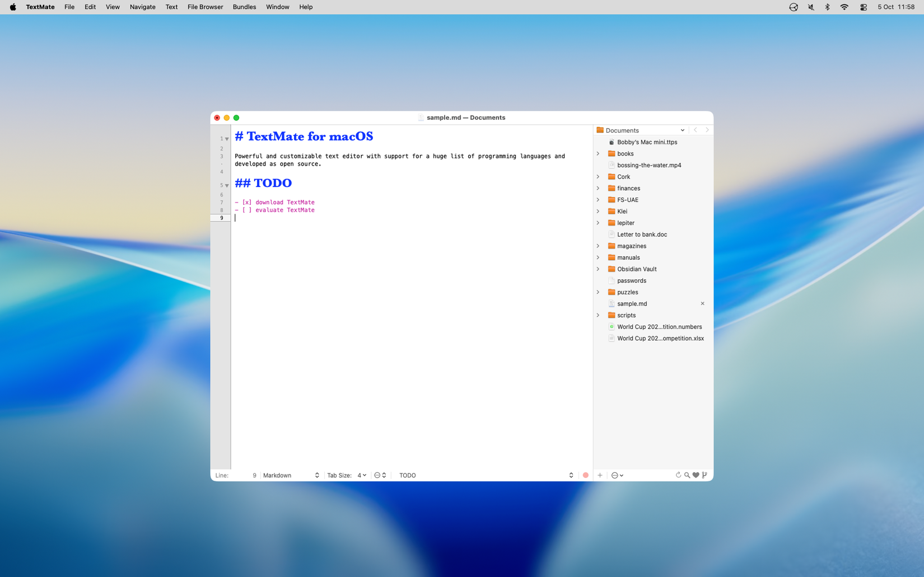Click the search magnifier in file browser footer
Image resolution: width=924 pixels, height=577 pixels.
(x=687, y=475)
